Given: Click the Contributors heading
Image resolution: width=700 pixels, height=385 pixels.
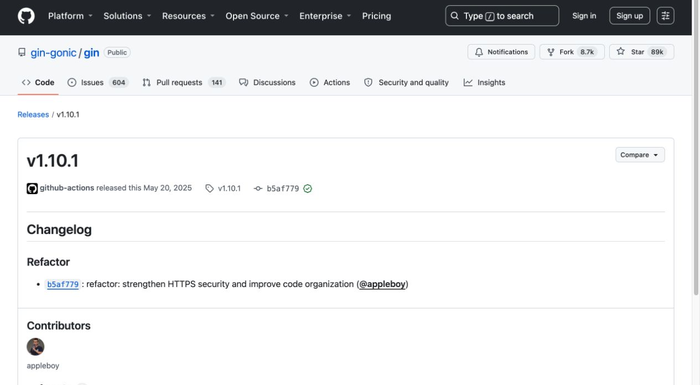Looking at the screenshot, I should 58,326.
